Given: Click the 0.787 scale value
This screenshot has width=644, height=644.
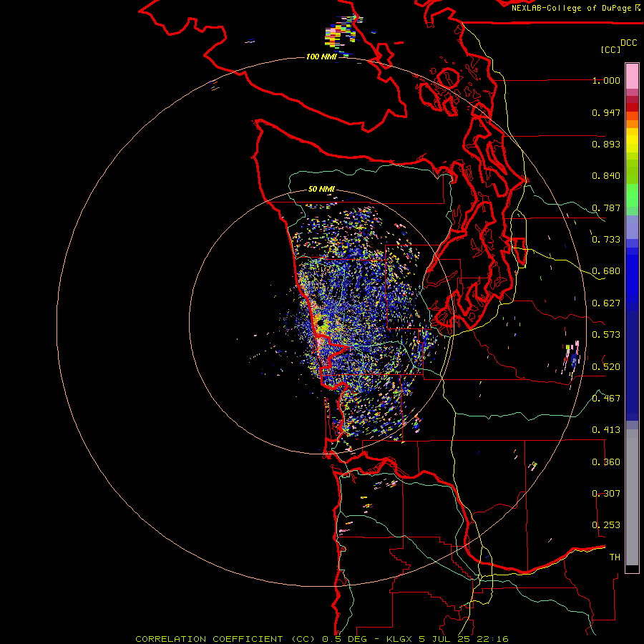Looking at the screenshot, I should tap(606, 208).
